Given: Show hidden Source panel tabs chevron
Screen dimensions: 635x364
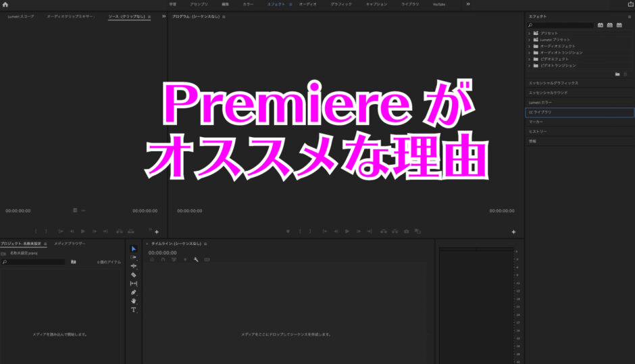Looking at the screenshot, I should pos(164,16).
